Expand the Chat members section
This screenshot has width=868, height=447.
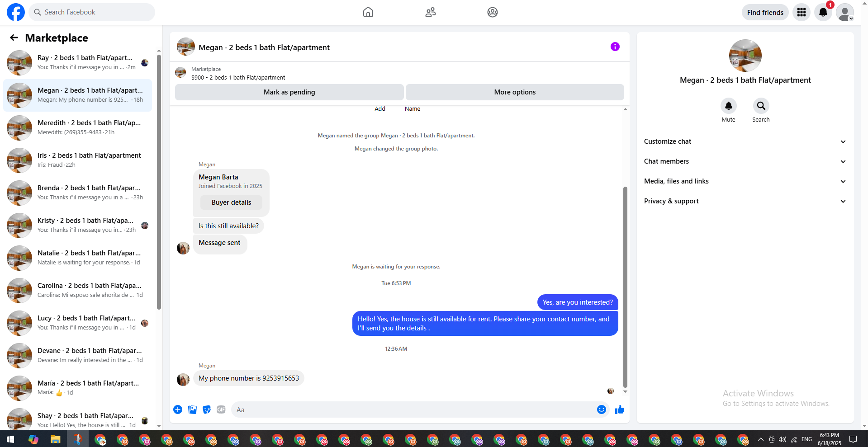click(745, 161)
